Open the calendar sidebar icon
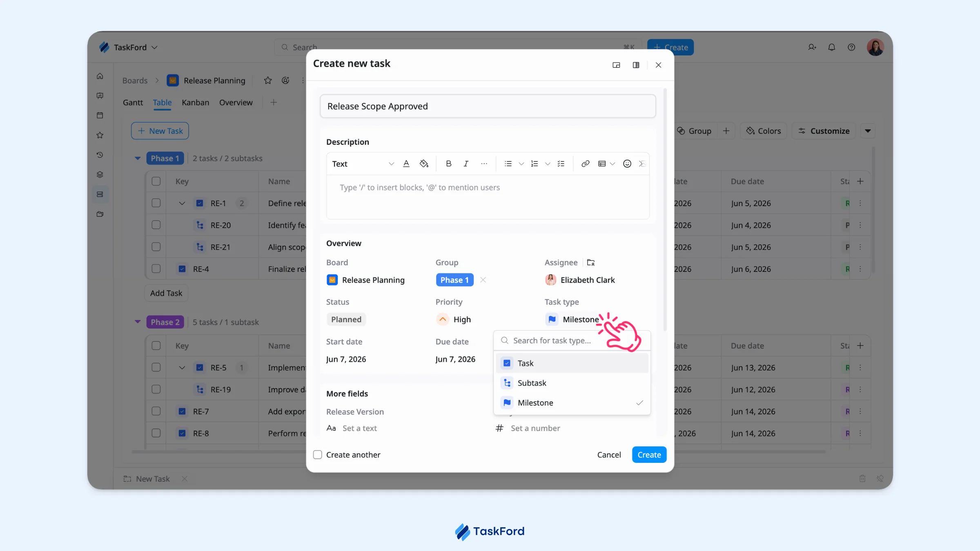 (x=100, y=116)
